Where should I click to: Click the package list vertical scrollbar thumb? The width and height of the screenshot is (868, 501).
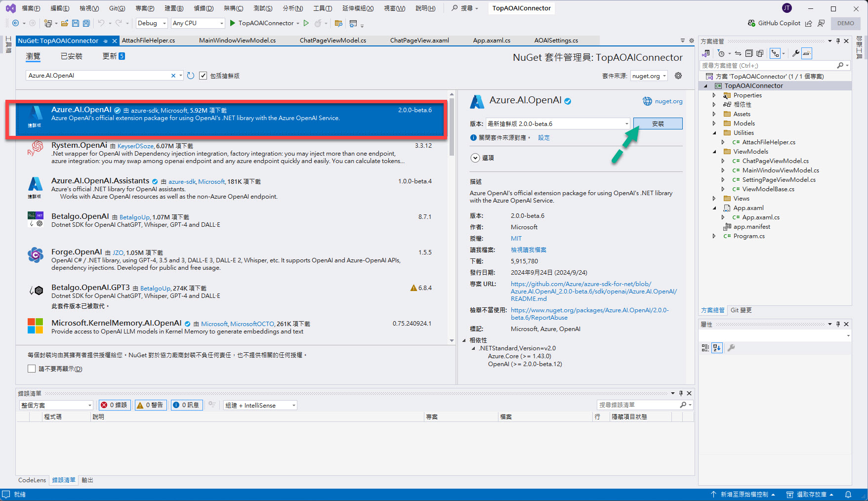pos(452,126)
